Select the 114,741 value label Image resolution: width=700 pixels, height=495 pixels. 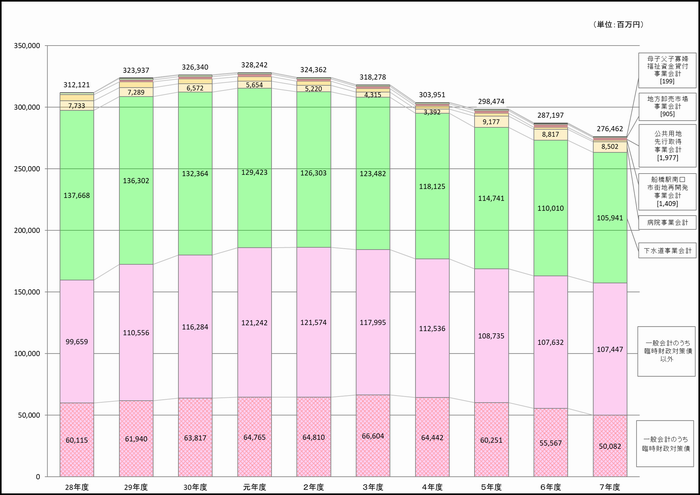pos(491,198)
